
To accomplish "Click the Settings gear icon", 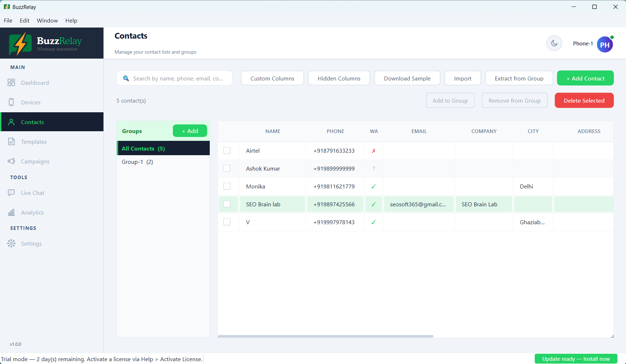I will (11, 244).
